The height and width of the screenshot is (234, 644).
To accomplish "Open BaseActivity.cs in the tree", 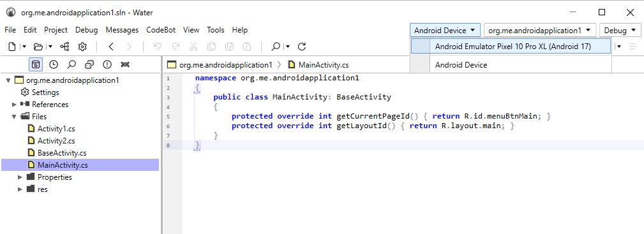I will [x=62, y=153].
